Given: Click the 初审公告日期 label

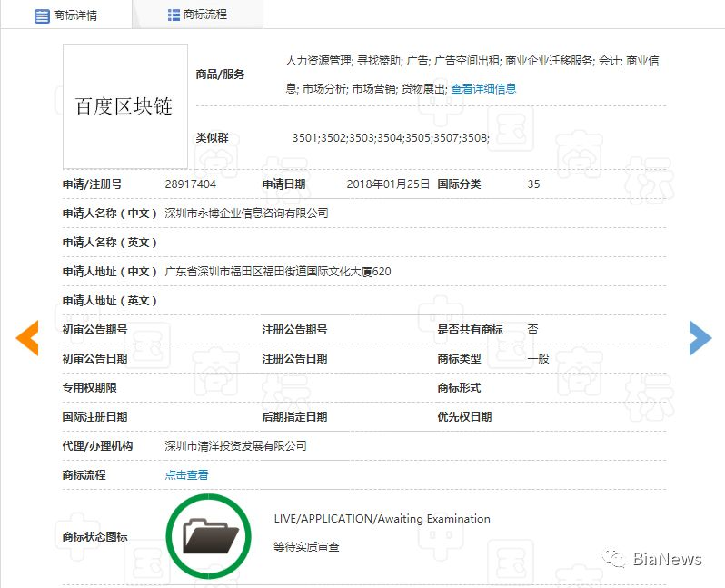Looking at the screenshot, I should [x=94, y=359].
